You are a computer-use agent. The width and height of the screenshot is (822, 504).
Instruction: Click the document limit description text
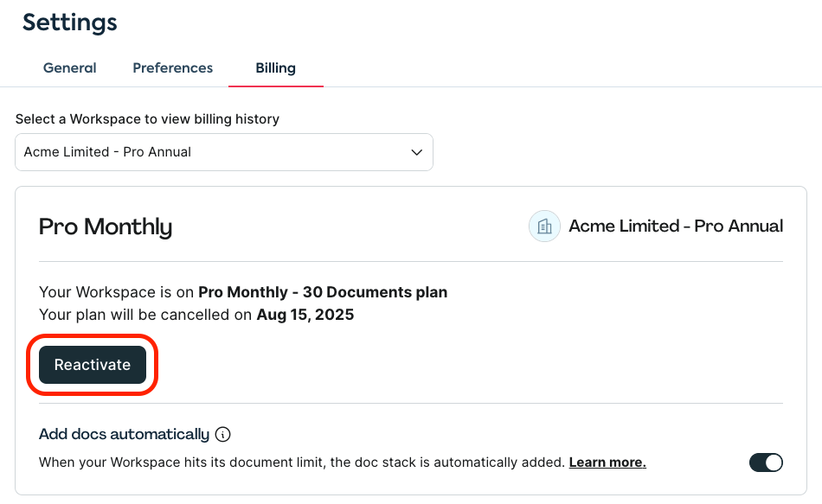(x=301, y=463)
